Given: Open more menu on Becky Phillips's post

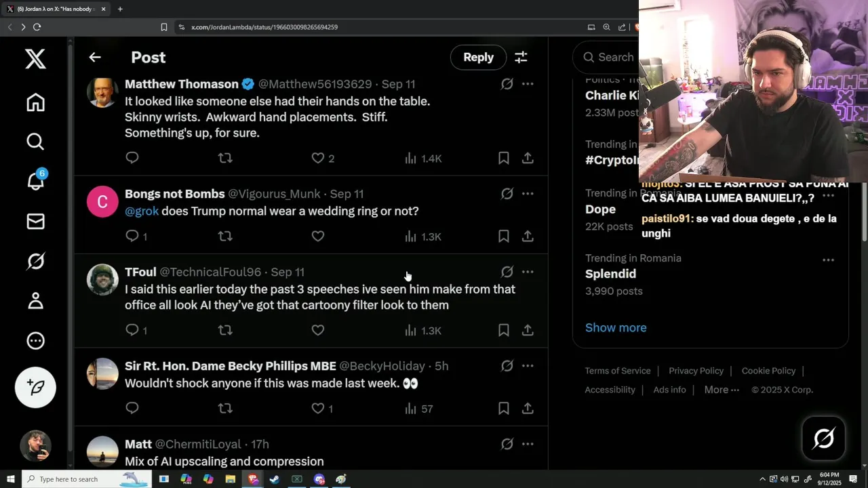Looking at the screenshot, I should point(528,366).
